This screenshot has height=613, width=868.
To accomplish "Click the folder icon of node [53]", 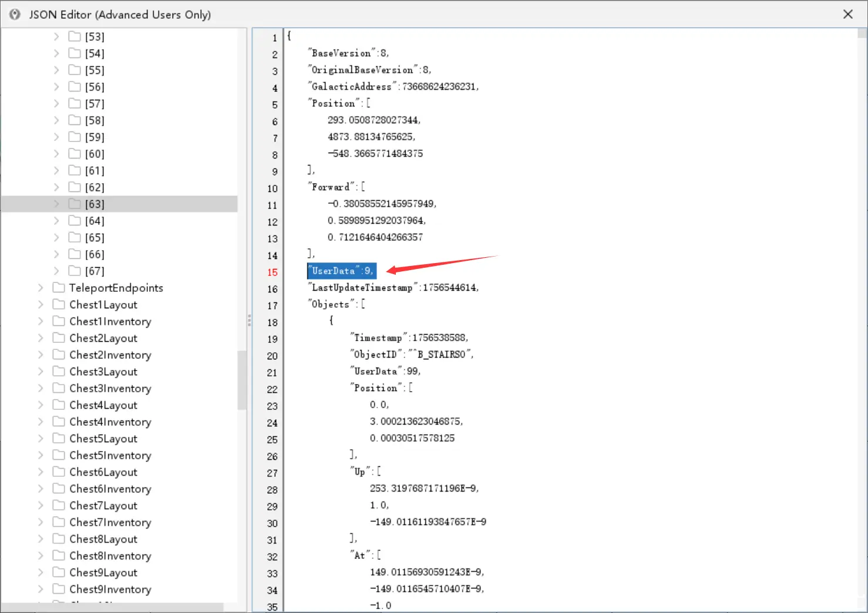I will click(75, 36).
